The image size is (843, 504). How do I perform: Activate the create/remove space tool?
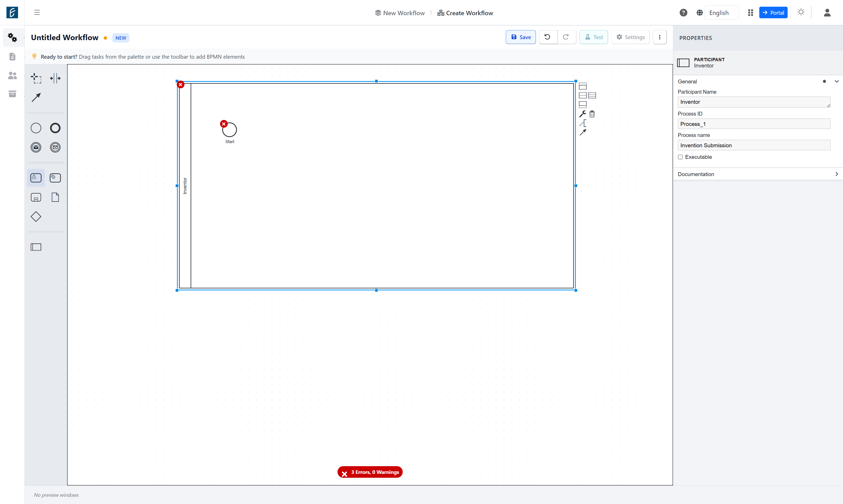(55, 78)
